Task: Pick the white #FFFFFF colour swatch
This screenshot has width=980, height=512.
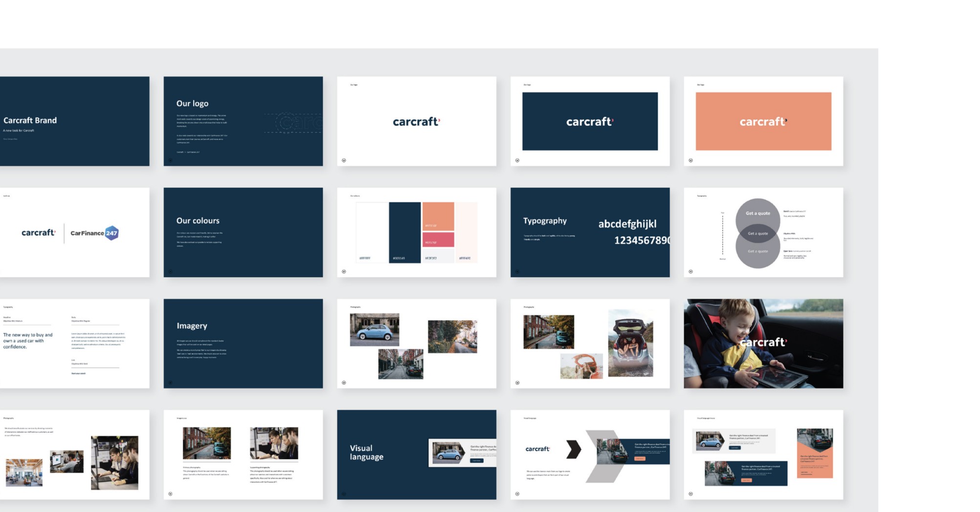Action: [x=372, y=232]
